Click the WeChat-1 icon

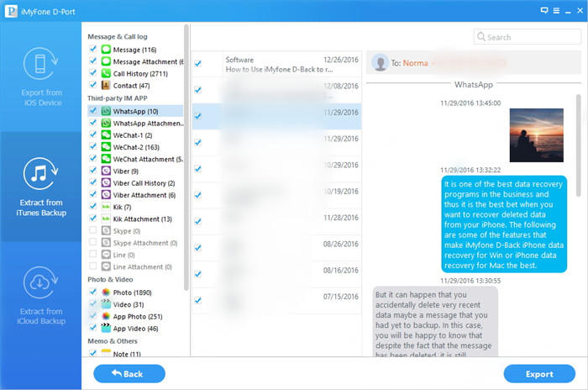pyautogui.click(x=106, y=135)
